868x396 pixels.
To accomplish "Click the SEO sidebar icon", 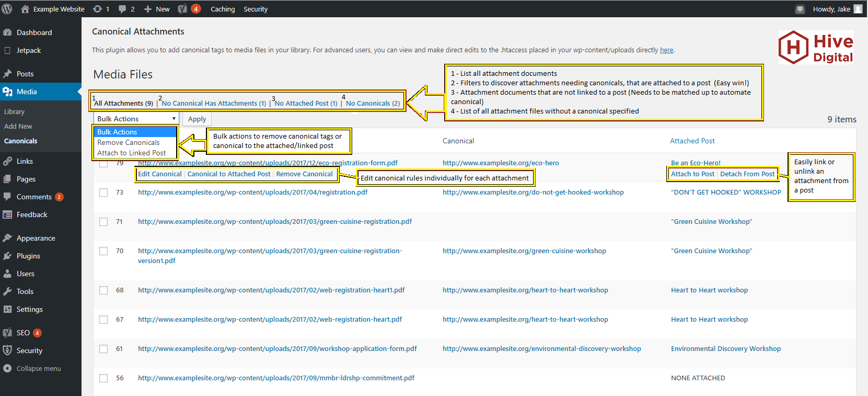I will point(7,333).
